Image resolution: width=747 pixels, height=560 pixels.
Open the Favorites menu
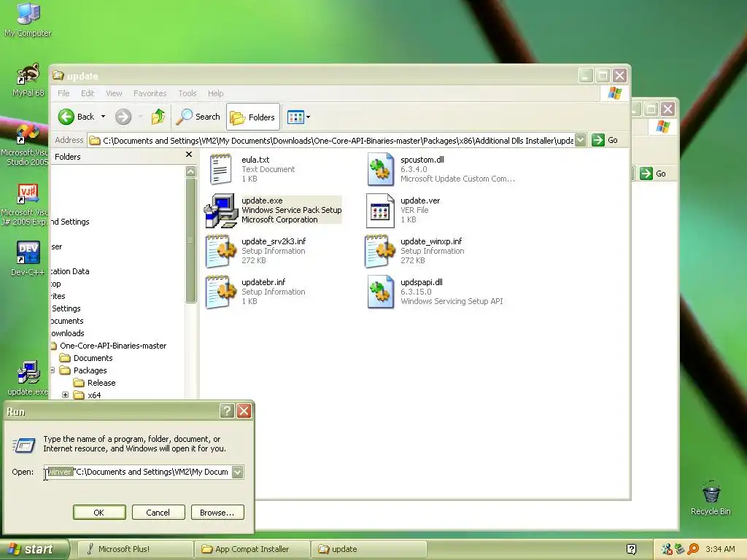[x=150, y=93]
